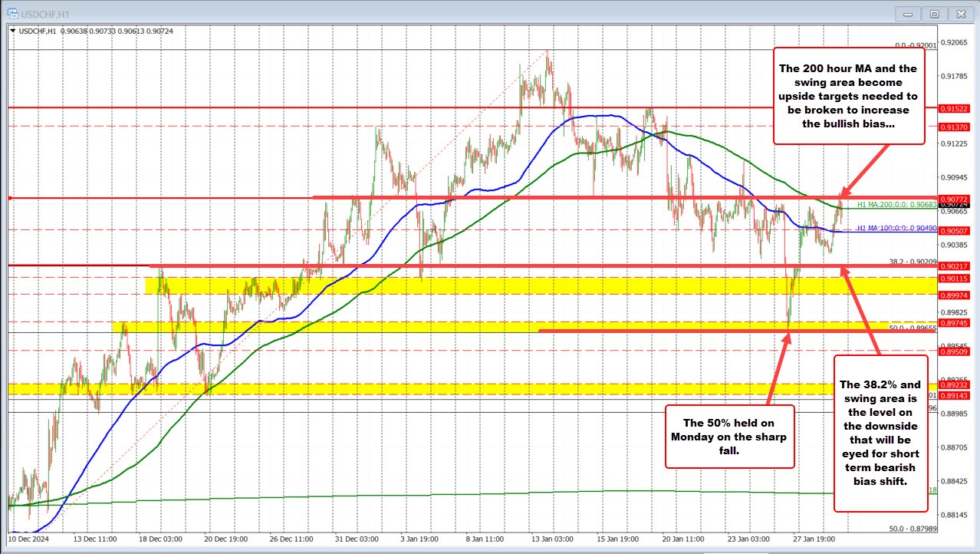Click the '10 Dec 2024' time axis label
This screenshot has width=980, height=554.
coord(29,539)
